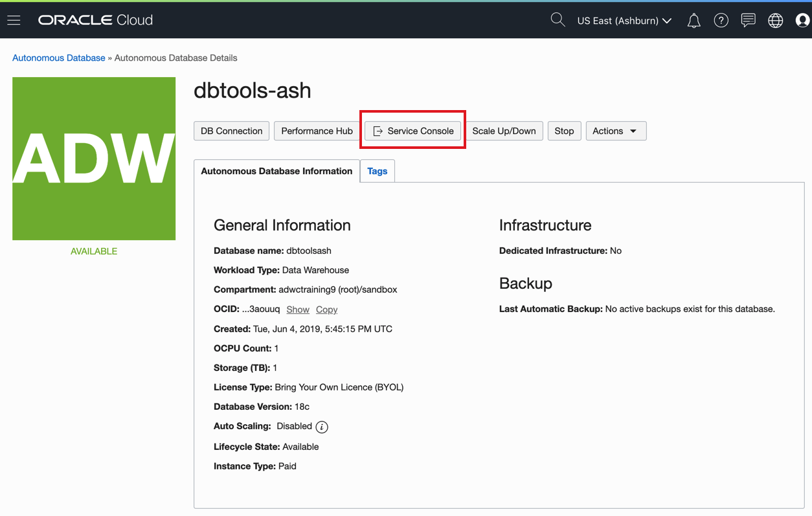Expand the Actions dropdown
This screenshot has height=516, width=812.
click(x=616, y=131)
